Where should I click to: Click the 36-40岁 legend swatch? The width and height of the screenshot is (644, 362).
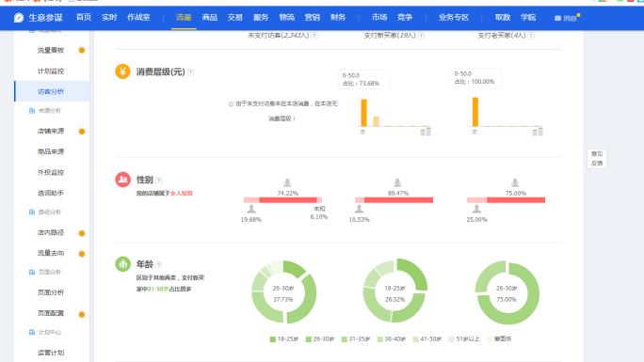click(380, 339)
